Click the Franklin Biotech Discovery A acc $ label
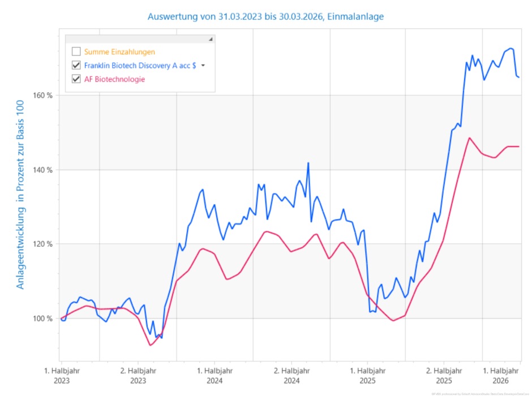The width and height of the screenshot is (532, 396). tap(140, 66)
